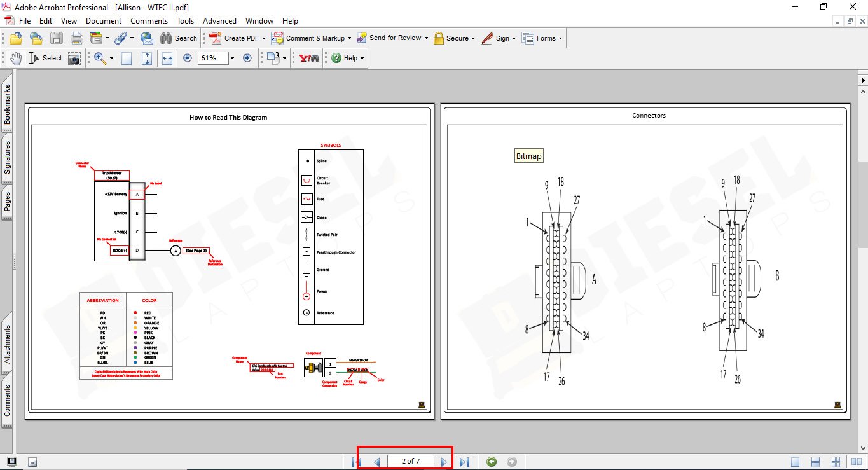Viewport: 868px width, 470px height.
Task: Go to the last page
Action: 464,462
